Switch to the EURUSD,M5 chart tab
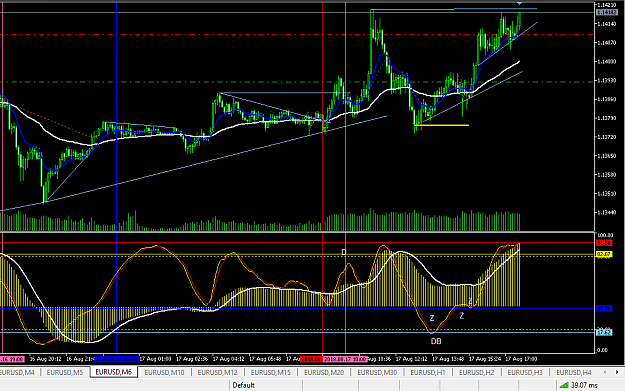The image size is (625, 391). click(65, 372)
